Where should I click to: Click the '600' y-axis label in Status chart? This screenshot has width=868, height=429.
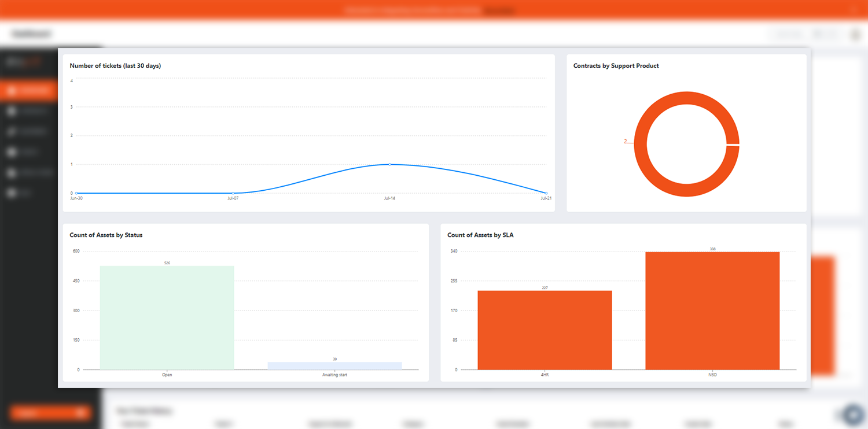(x=76, y=251)
